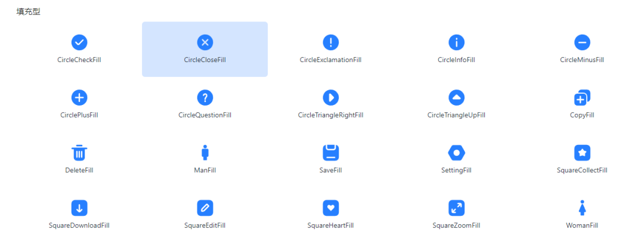The width and height of the screenshot is (644, 241).
Task: Choose the CircleInfoFill icon
Action: pyautogui.click(x=456, y=42)
